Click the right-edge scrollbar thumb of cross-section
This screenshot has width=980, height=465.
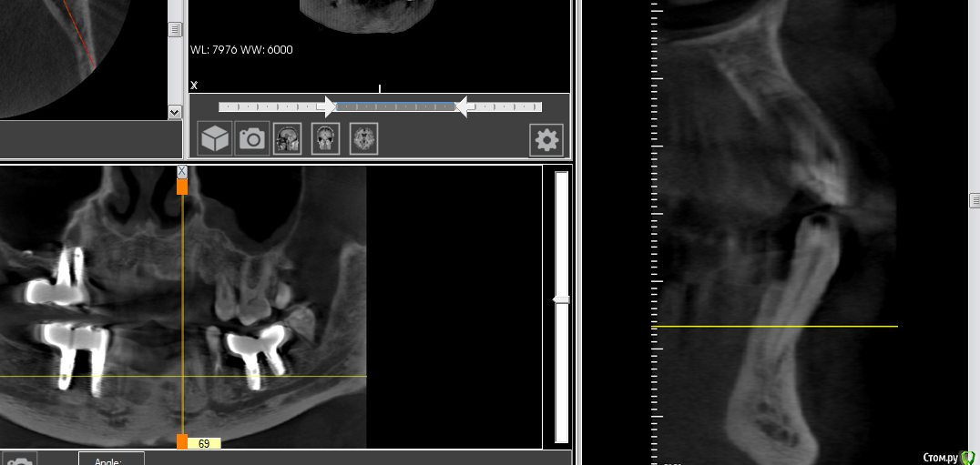tap(975, 200)
